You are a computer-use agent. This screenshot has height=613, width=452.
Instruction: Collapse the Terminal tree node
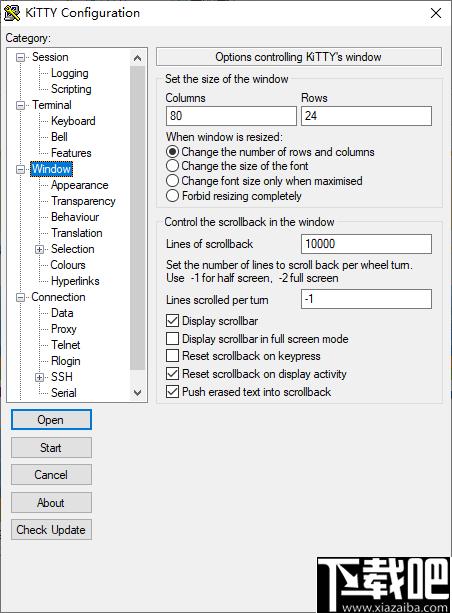click(20, 106)
